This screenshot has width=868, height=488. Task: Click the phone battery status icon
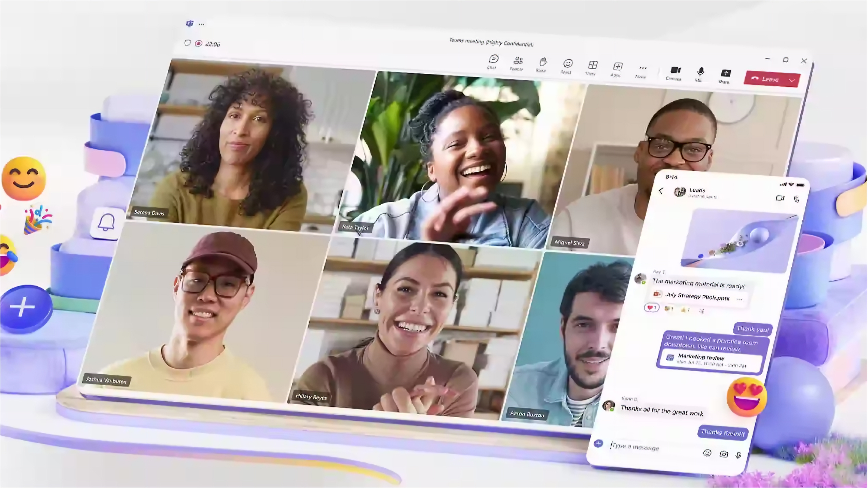coord(800,185)
